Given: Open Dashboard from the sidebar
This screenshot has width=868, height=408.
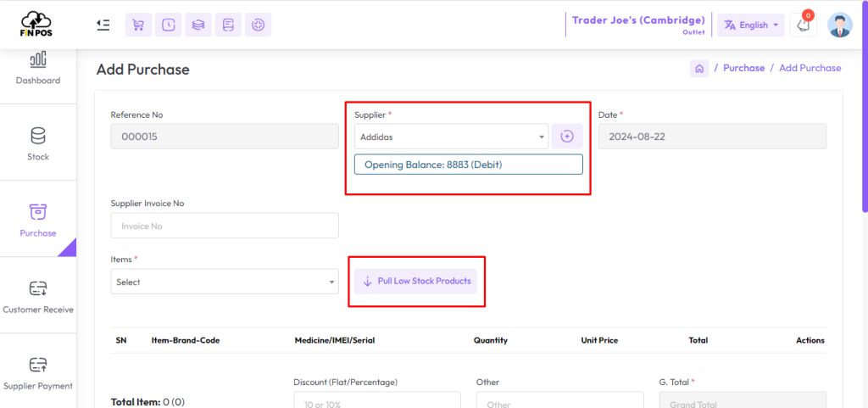Looking at the screenshot, I should (x=38, y=70).
